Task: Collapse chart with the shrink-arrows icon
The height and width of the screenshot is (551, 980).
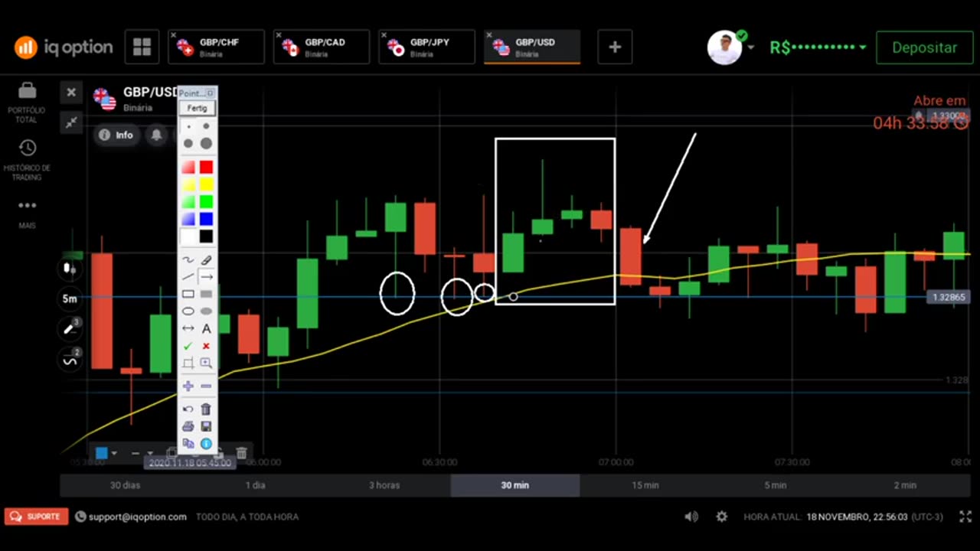Action: click(x=71, y=122)
